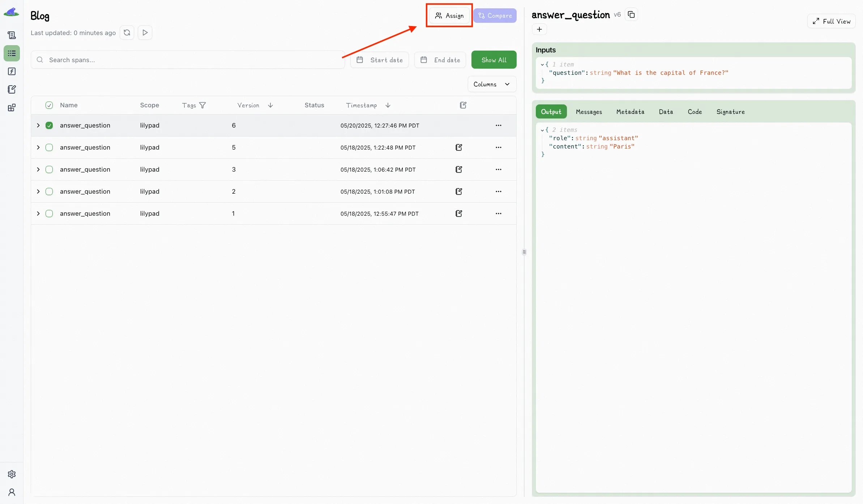Open the three-dot menu for version 3 row
Screen dimensions: 863x504
(499, 169)
